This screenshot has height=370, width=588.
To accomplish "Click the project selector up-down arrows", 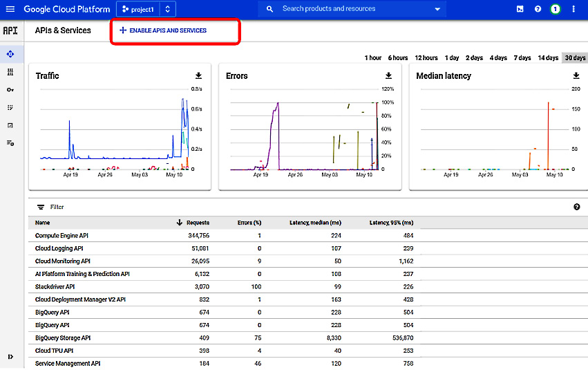I will pos(168,10).
